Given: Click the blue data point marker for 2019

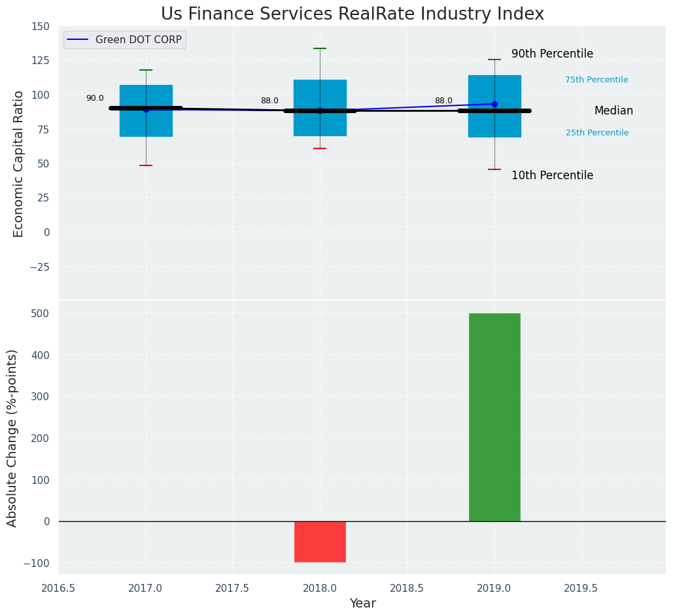Looking at the screenshot, I should [494, 104].
